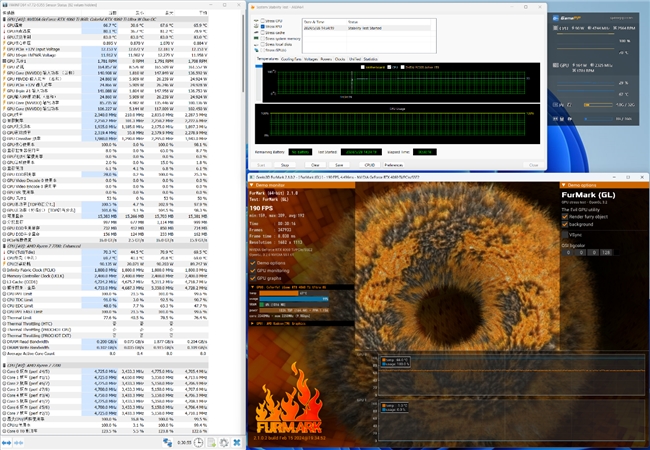This screenshot has height=450, width=650.
Task: Click HWiNFO collapse columns arrows icon
Action: click(x=19, y=443)
